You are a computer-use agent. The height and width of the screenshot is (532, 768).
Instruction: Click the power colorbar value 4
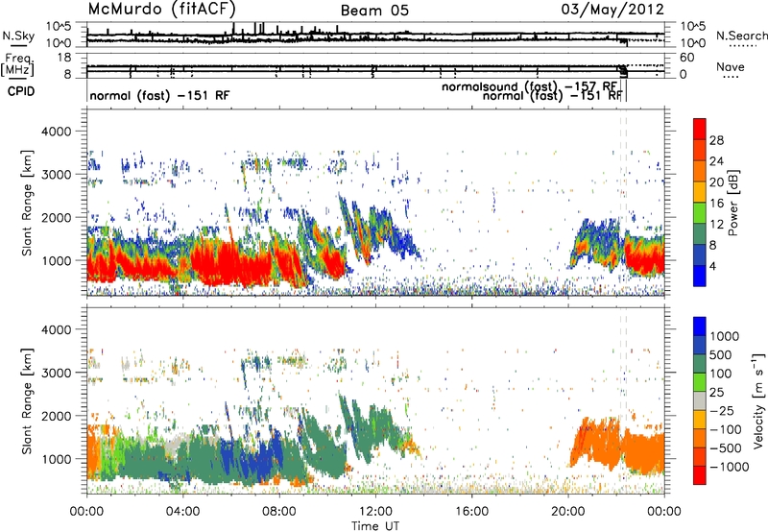712,266
